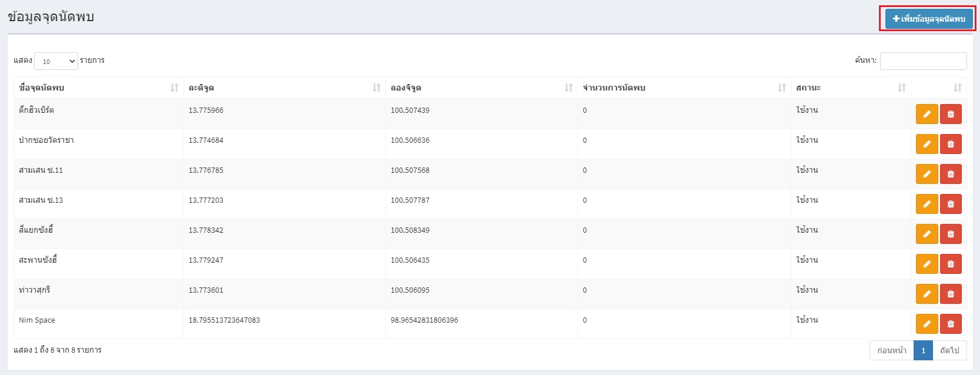Select the สี่แยกซังฮี้ name cell
The width and height of the screenshot is (980, 375).
pyautogui.click(x=99, y=234)
